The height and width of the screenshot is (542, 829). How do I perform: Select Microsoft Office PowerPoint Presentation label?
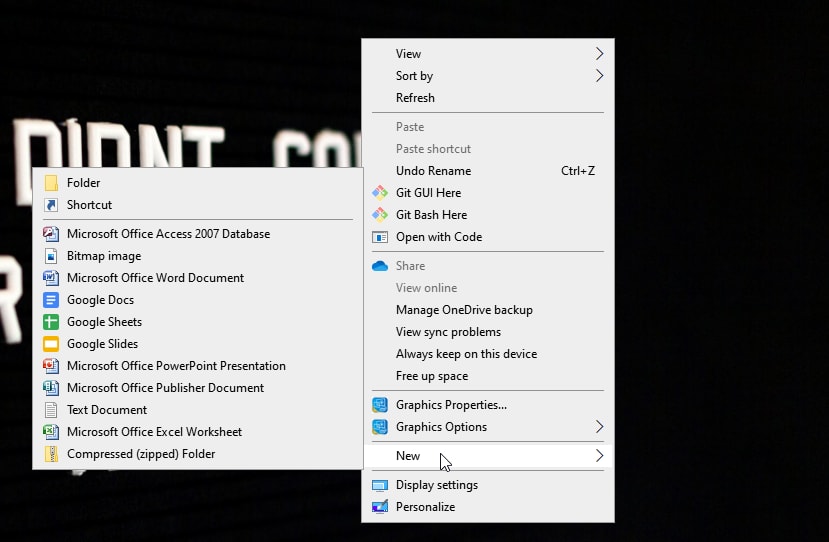pos(176,366)
